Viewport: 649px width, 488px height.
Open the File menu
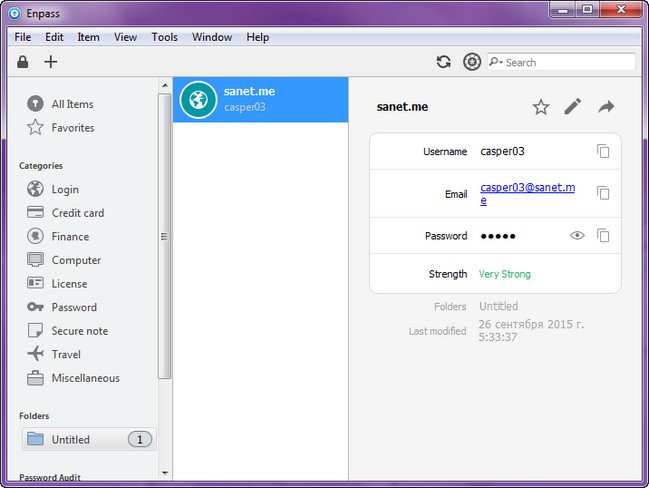point(23,37)
